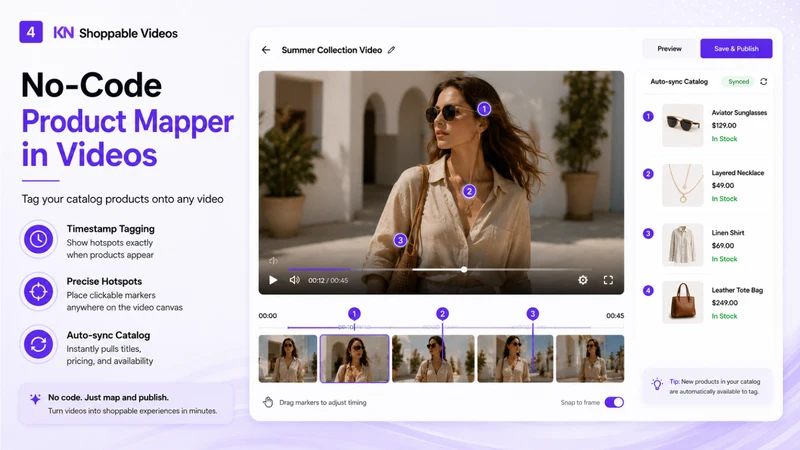Select hotspot 2 on the necklace

click(x=469, y=191)
